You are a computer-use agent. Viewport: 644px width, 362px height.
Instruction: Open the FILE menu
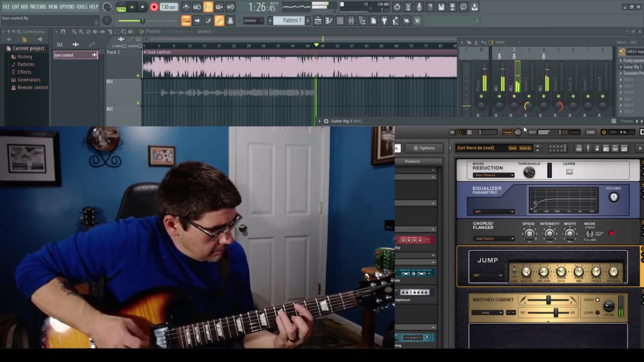tap(6, 7)
